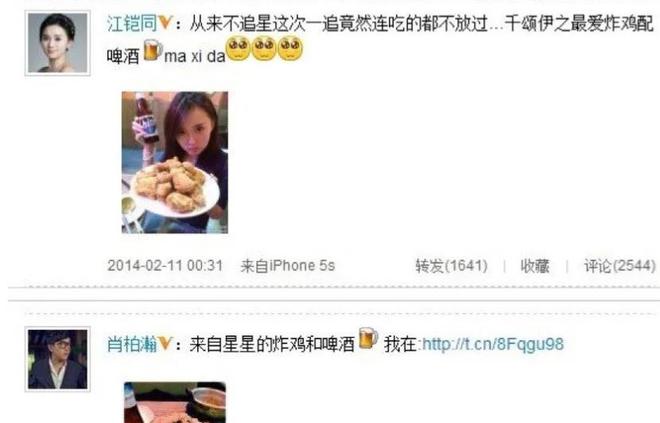The height and width of the screenshot is (423, 660).
Task: Click the username link 肖柏瀚
Action: tap(132, 344)
